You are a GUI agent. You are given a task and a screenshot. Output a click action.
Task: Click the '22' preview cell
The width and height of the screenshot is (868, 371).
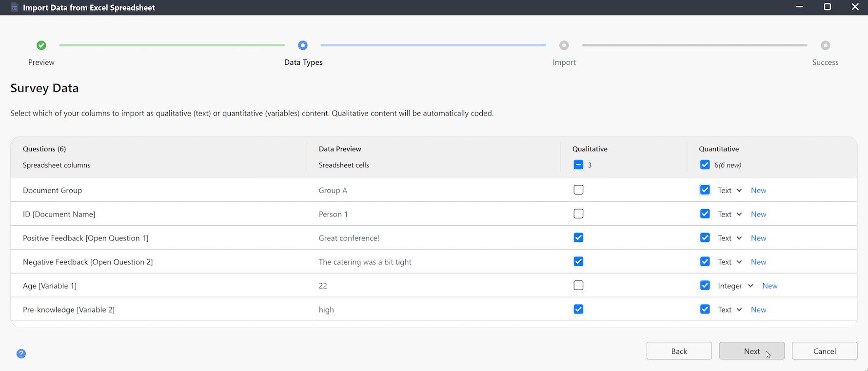point(323,286)
